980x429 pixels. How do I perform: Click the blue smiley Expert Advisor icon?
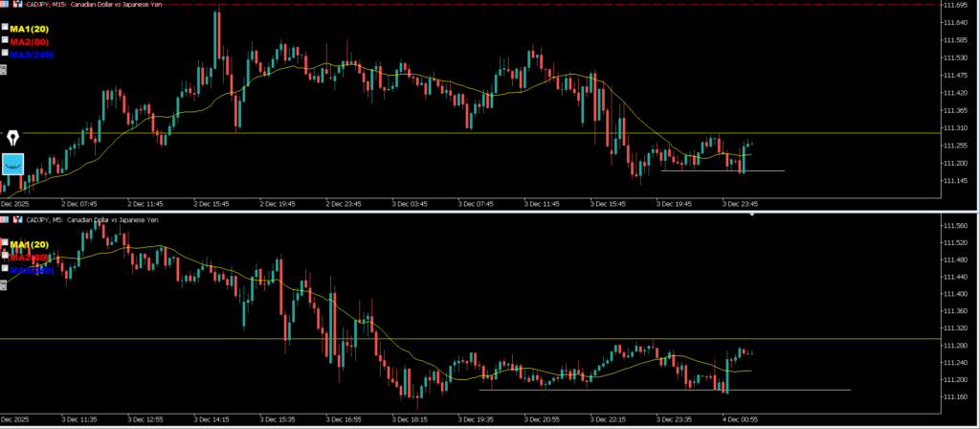tap(13, 164)
